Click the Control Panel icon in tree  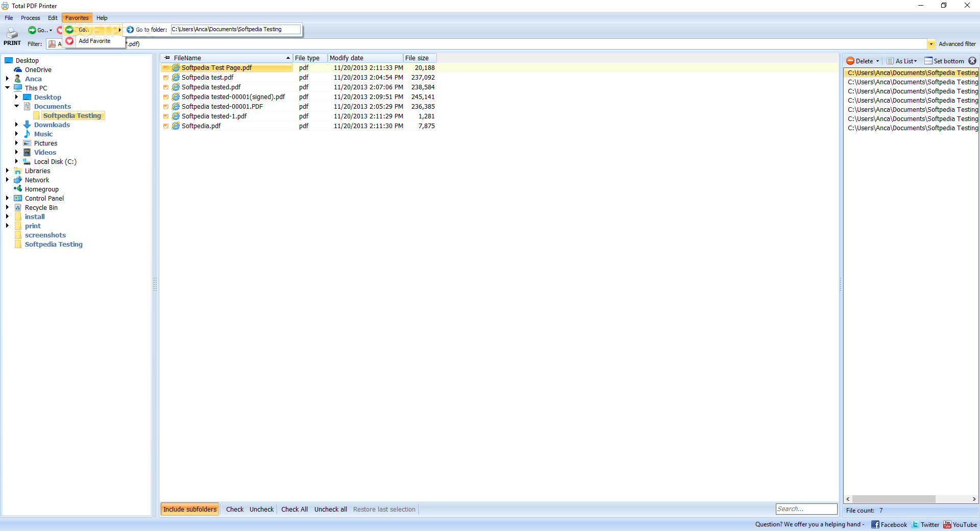(18, 199)
